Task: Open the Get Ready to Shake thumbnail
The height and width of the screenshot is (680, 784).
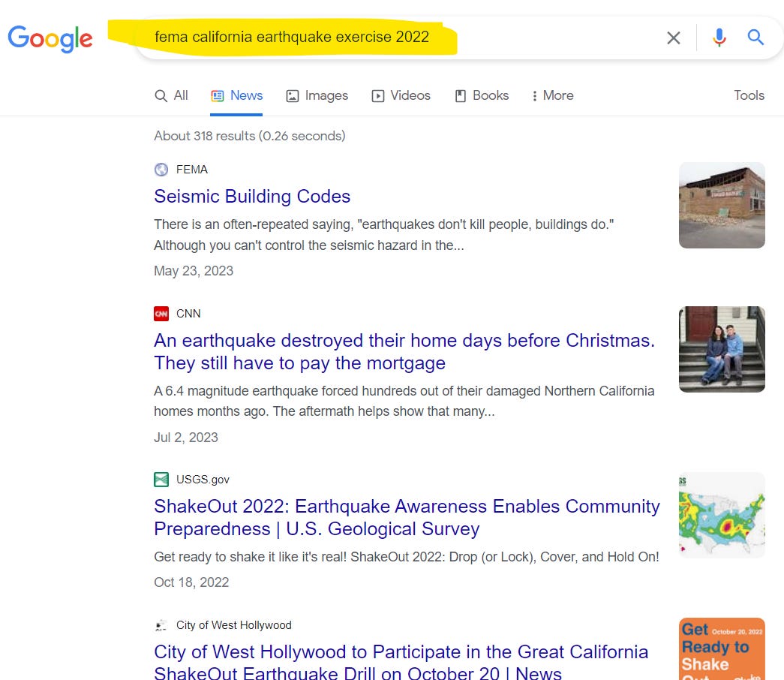Action: pyautogui.click(x=722, y=649)
